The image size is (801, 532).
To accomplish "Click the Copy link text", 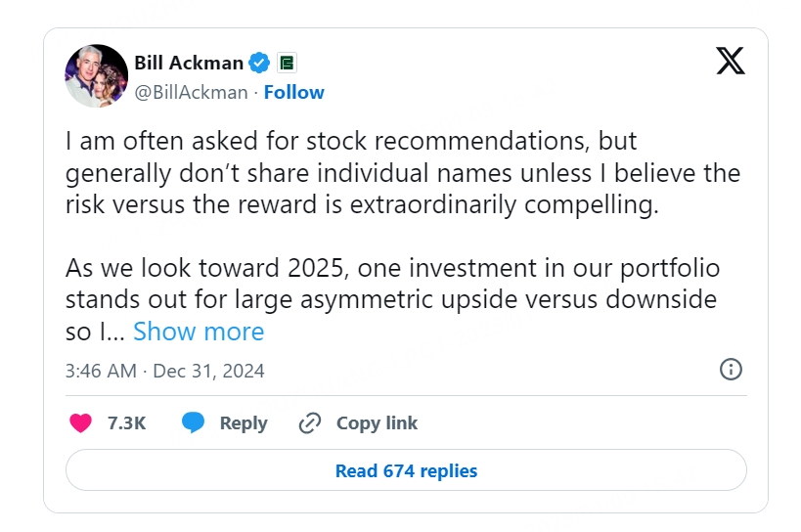I will (x=377, y=423).
